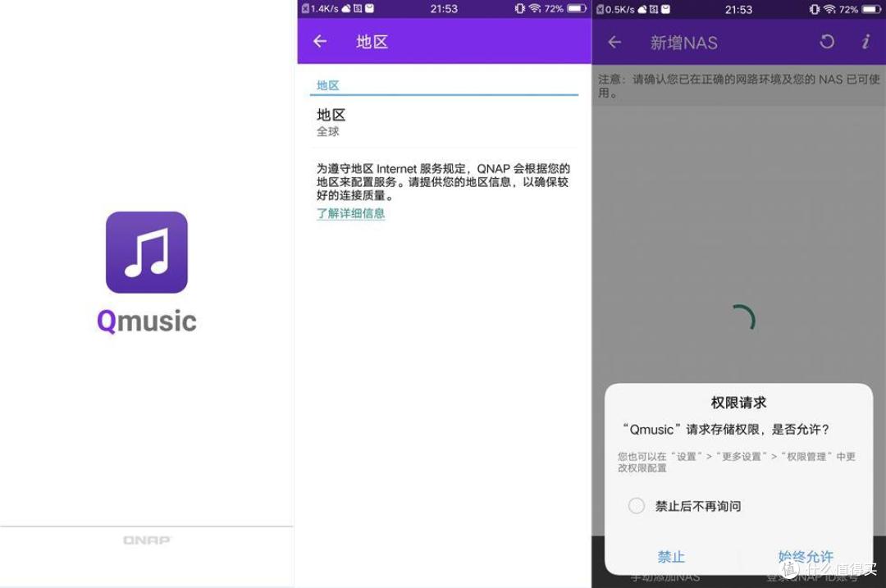Tap Wi-Fi status icon on 地区 screen
Screen dimensions: 886x588
point(535,8)
